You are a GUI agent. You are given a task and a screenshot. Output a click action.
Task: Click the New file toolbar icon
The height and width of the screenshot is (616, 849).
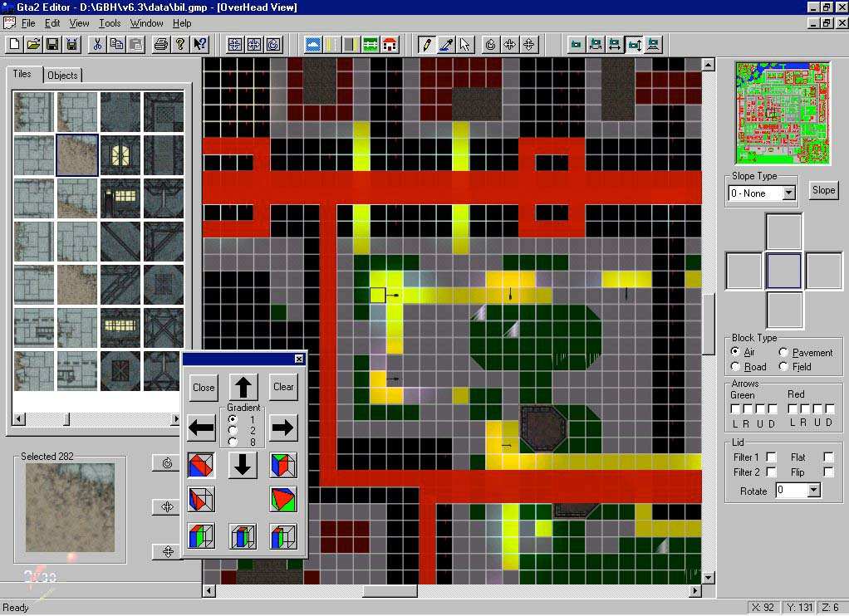[15, 44]
